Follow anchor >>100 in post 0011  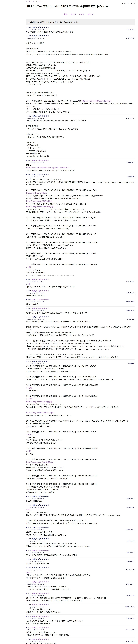click(x=29, y=399)
